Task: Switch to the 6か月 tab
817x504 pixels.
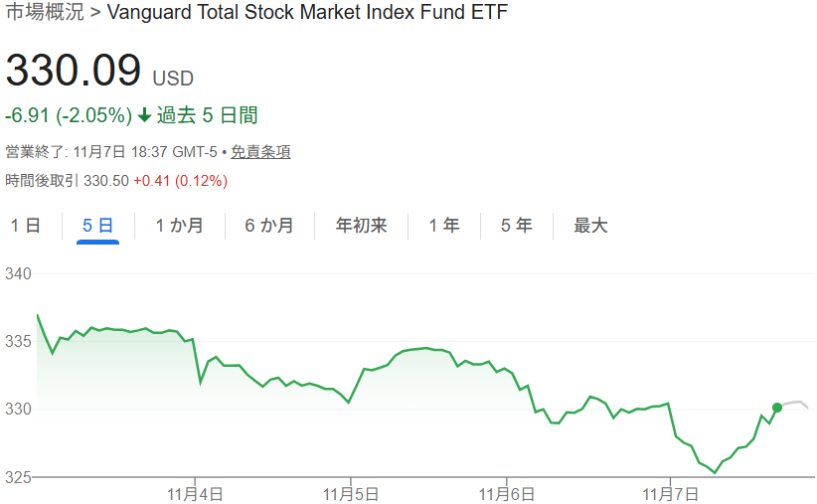Action: tap(269, 226)
